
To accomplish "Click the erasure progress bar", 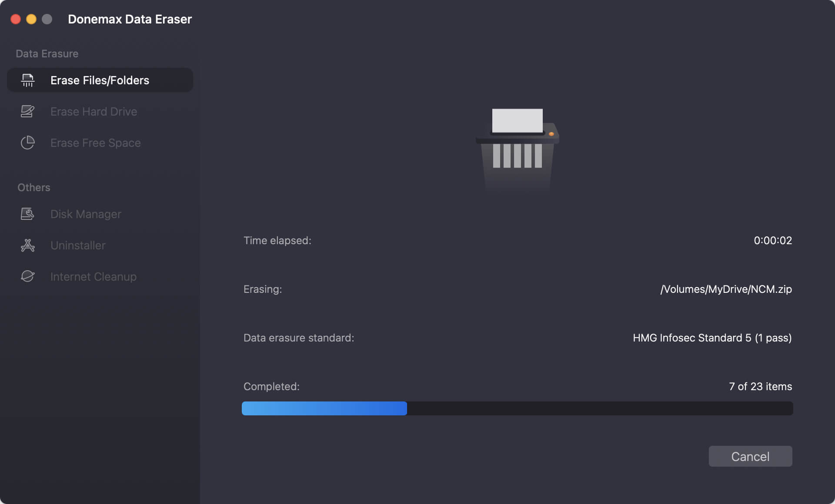I will (x=518, y=408).
